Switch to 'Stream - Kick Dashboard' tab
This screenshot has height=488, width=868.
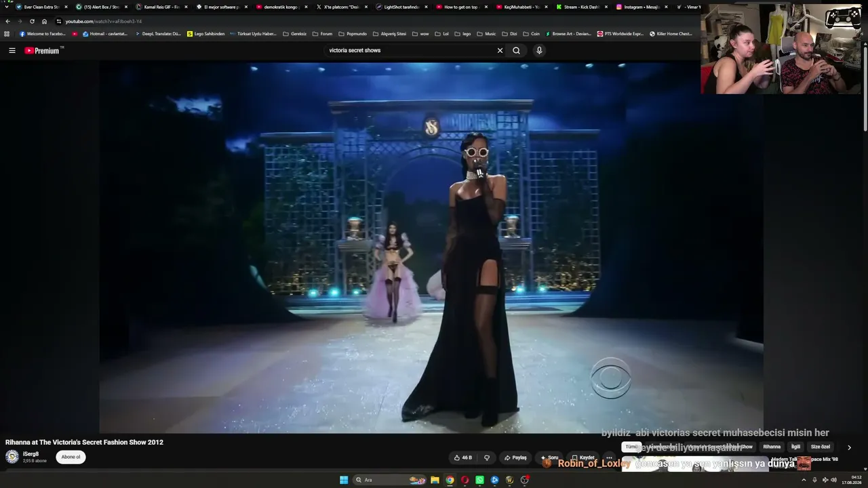coord(580,7)
